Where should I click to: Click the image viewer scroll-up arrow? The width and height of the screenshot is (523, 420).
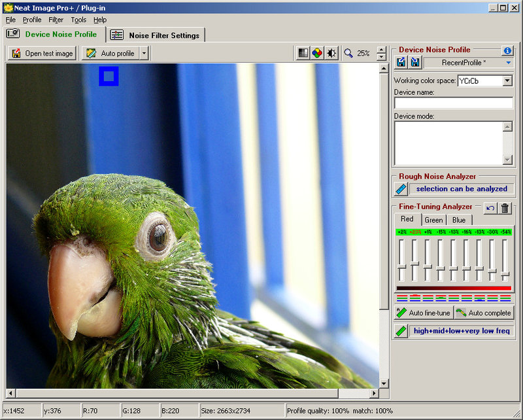tap(384, 69)
